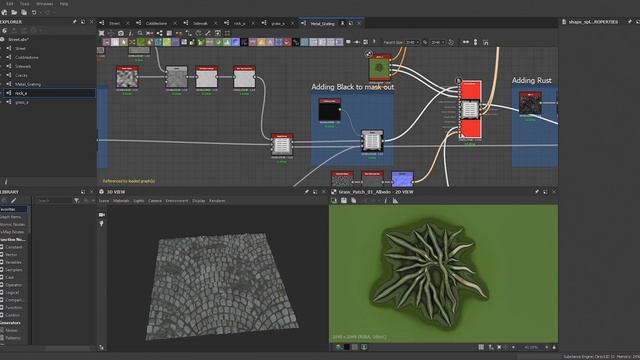Select the large red output node
Screen dimensions: 640x360
point(470,110)
